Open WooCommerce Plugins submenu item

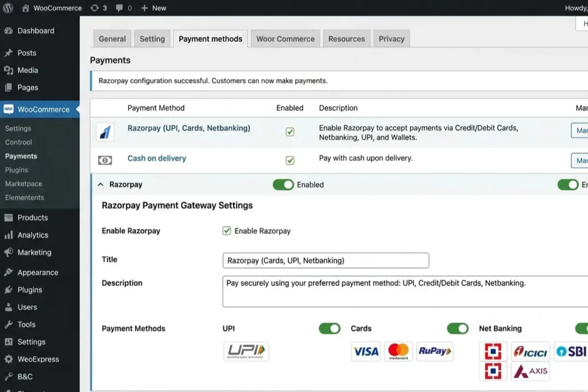17,170
